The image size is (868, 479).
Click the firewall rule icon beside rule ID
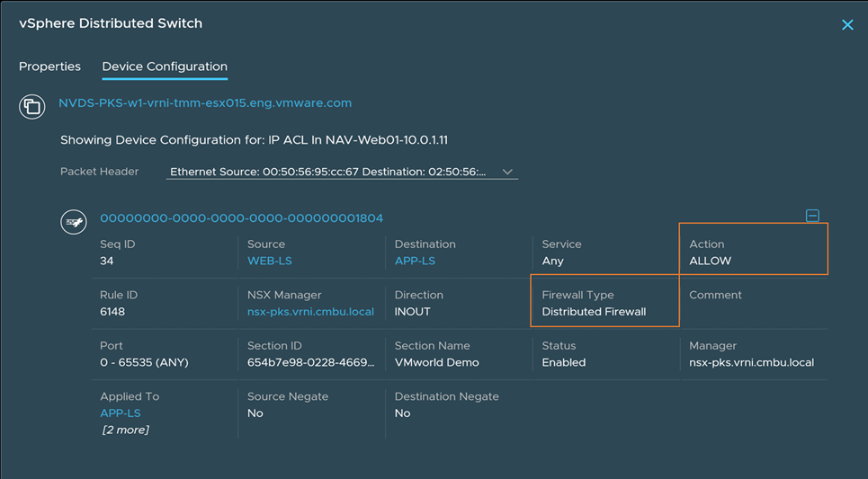(x=74, y=222)
